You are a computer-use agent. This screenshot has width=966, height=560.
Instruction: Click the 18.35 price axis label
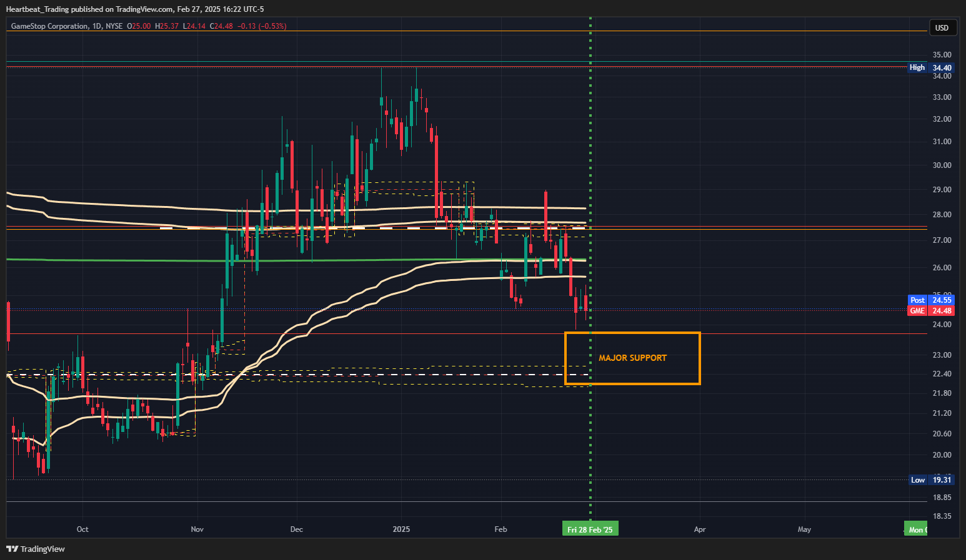(x=942, y=516)
